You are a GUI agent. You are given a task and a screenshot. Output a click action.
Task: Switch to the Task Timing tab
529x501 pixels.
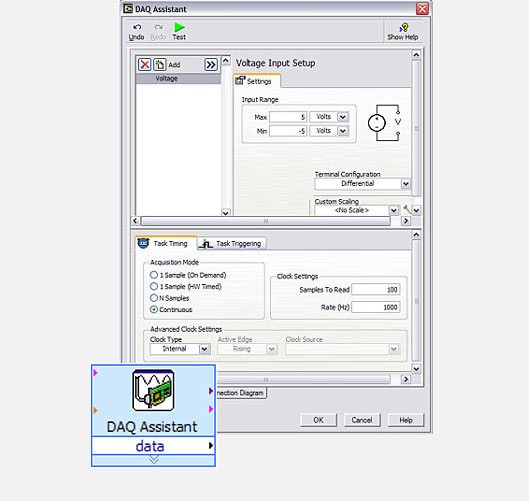pyautogui.click(x=166, y=243)
